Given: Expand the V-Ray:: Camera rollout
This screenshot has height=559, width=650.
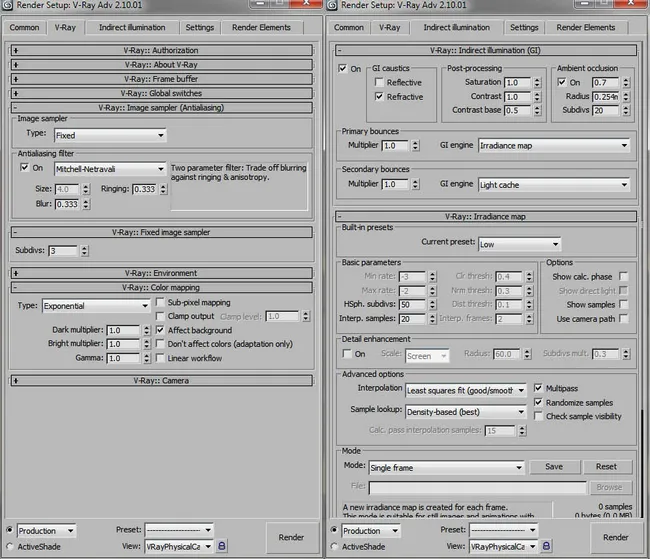Looking at the screenshot, I should tap(162, 381).
